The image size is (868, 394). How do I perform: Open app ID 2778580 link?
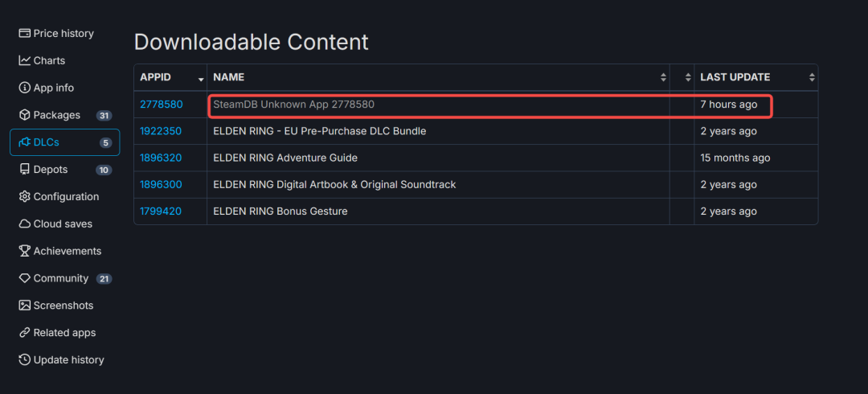(x=161, y=105)
